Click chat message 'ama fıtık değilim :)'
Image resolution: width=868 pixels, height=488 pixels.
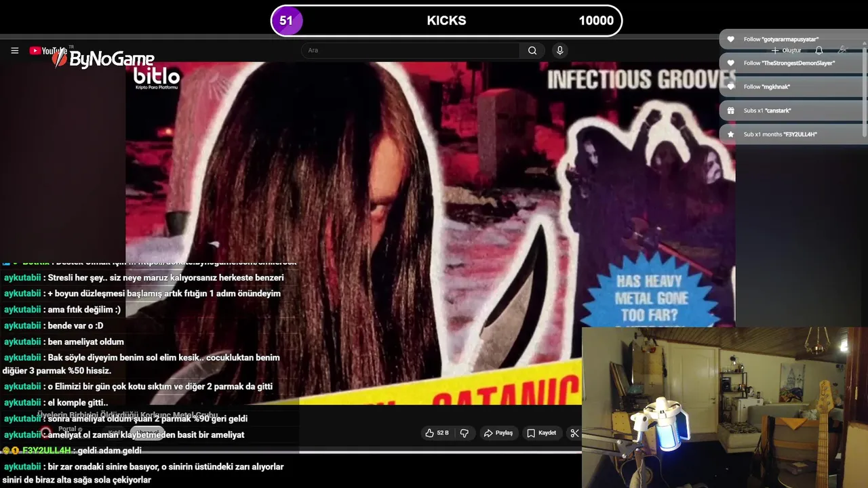click(x=84, y=310)
